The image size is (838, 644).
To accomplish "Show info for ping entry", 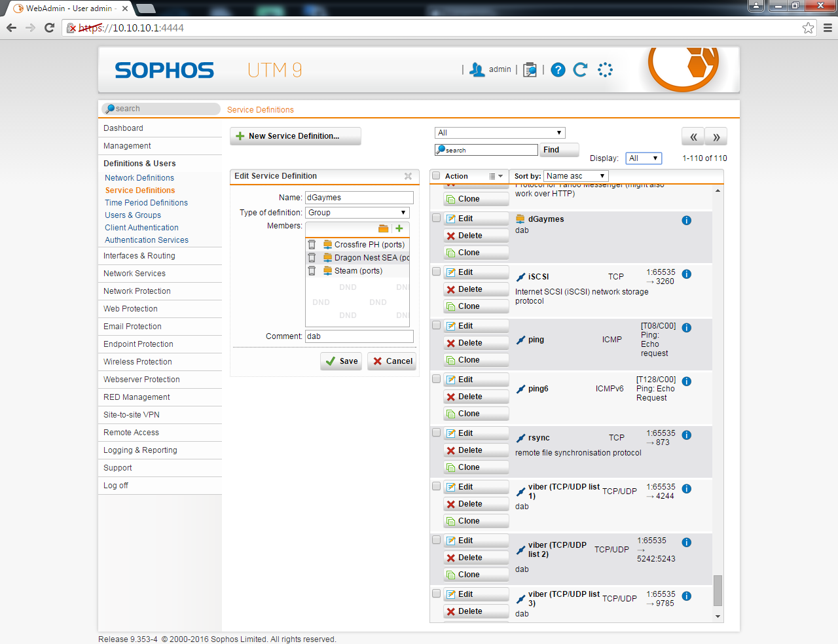I will (x=687, y=328).
